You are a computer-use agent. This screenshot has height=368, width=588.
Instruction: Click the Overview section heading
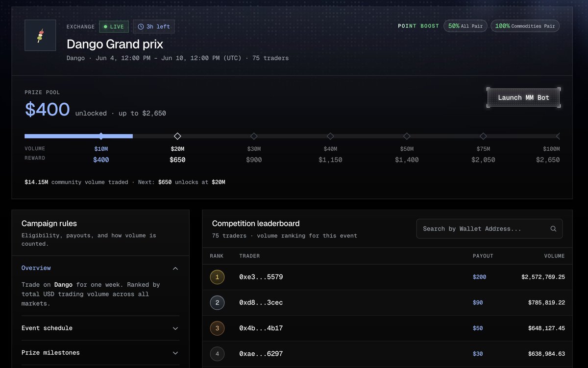(x=36, y=268)
